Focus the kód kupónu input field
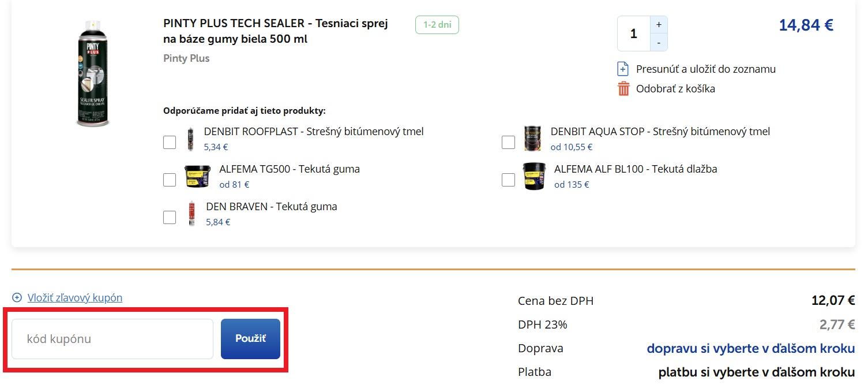 click(112, 339)
